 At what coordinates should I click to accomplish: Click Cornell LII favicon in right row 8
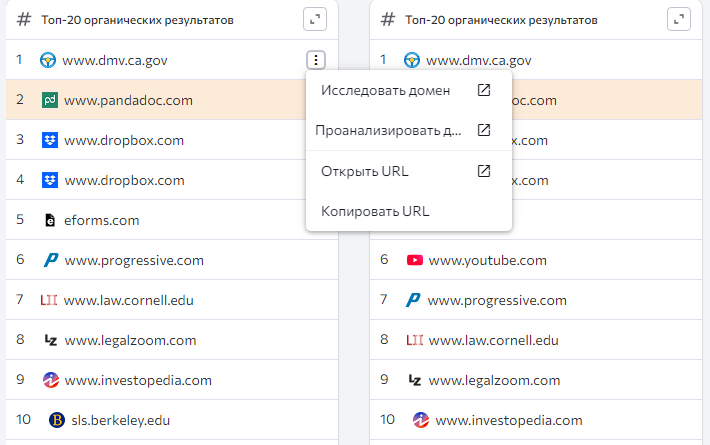coord(415,340)
